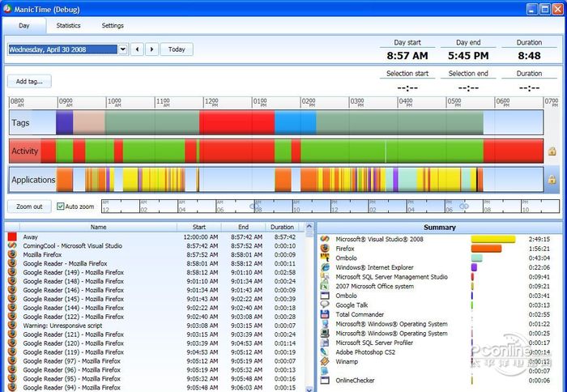Open the Settings tab
Viewport: 567px width, 392px height.
point(113,26)
